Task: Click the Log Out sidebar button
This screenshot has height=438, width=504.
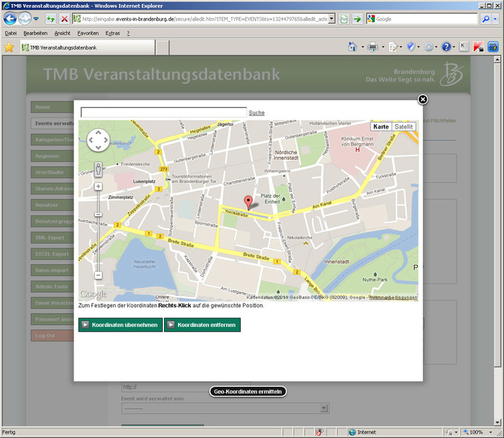Action: coord(53,335)
